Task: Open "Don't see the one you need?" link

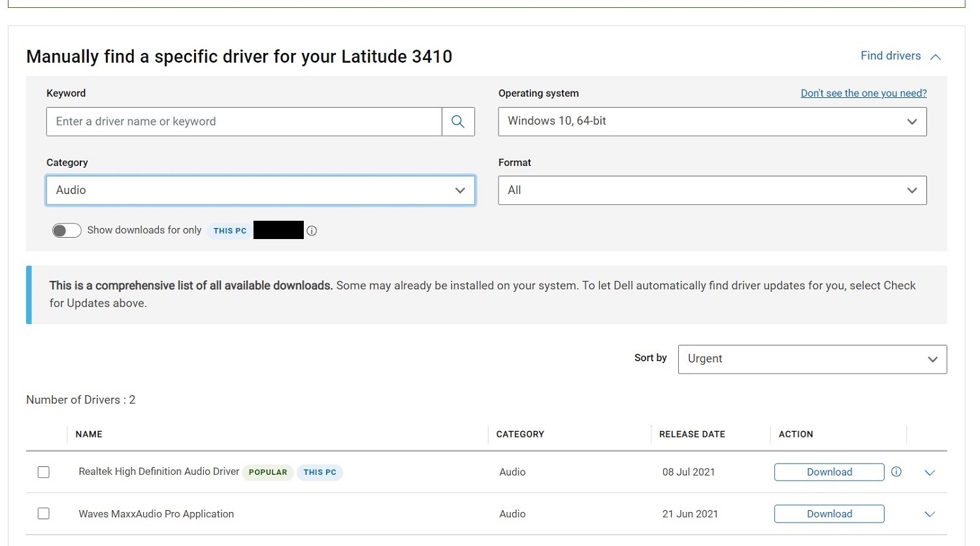Action: [864, 93]
